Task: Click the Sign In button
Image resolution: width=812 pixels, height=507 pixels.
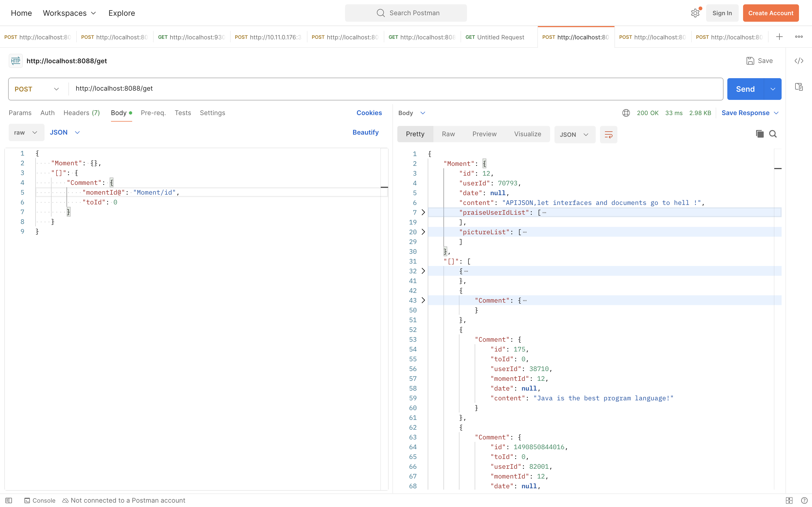Action: [x=722, y=13]
